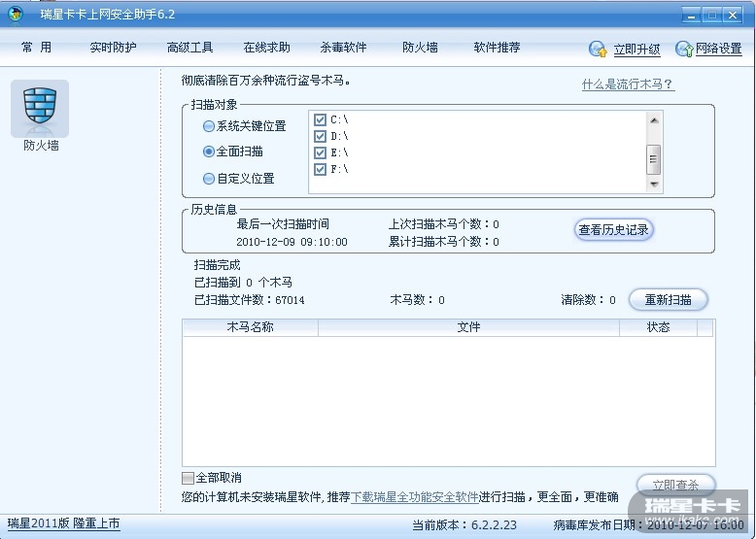Click the Rising Kaka app logo icon
The width and height of the screenshot is (756, 539).
(15, 15)
